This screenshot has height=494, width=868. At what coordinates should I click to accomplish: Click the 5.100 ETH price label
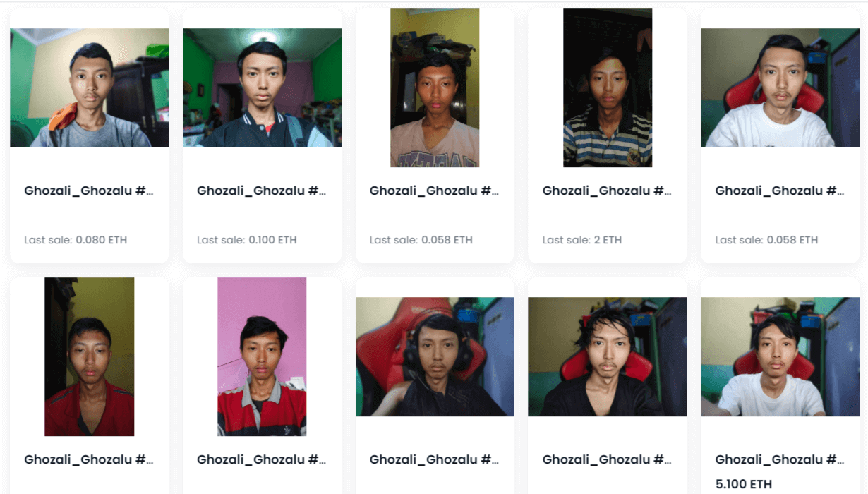(744, 484)
